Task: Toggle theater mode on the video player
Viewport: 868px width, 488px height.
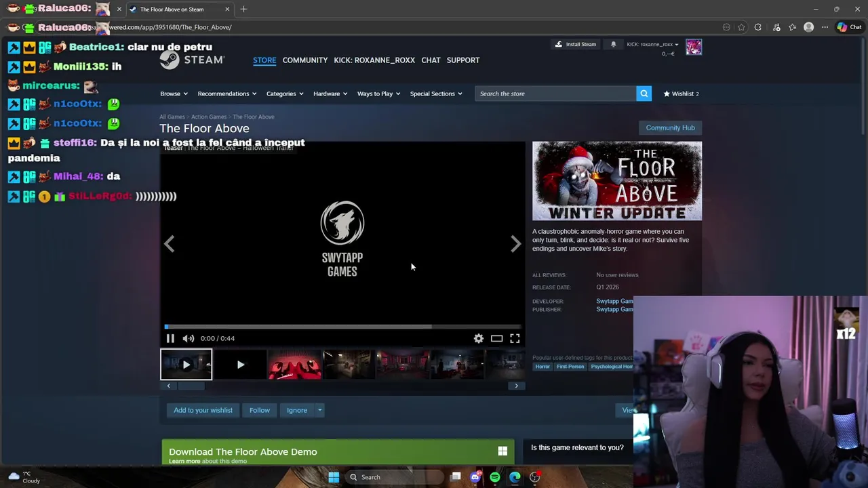Action: point(497,338)
